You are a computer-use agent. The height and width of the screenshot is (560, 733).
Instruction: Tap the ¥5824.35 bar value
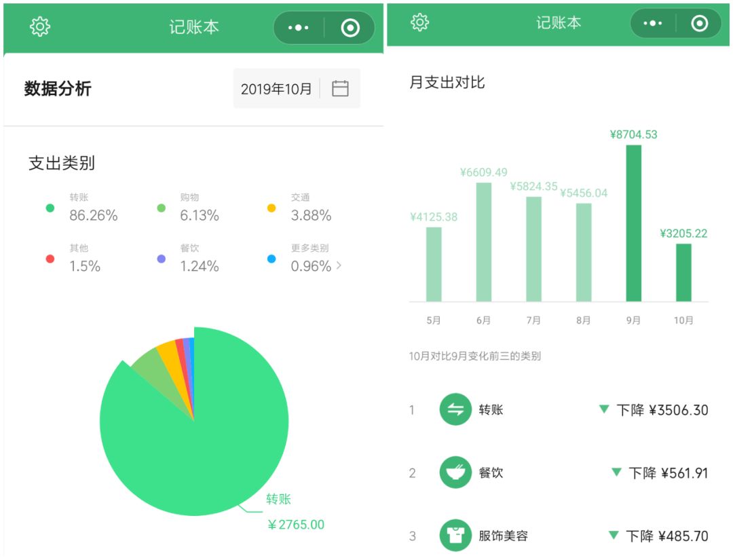[x=533, y=187]
